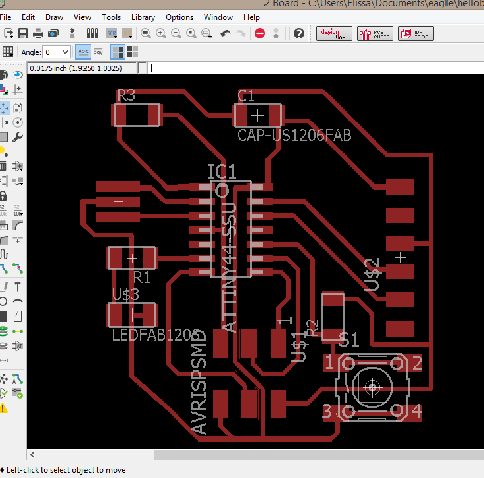Click the S1 pushbutton footprint center
This screenshot has width=484, height=478.
372,387
